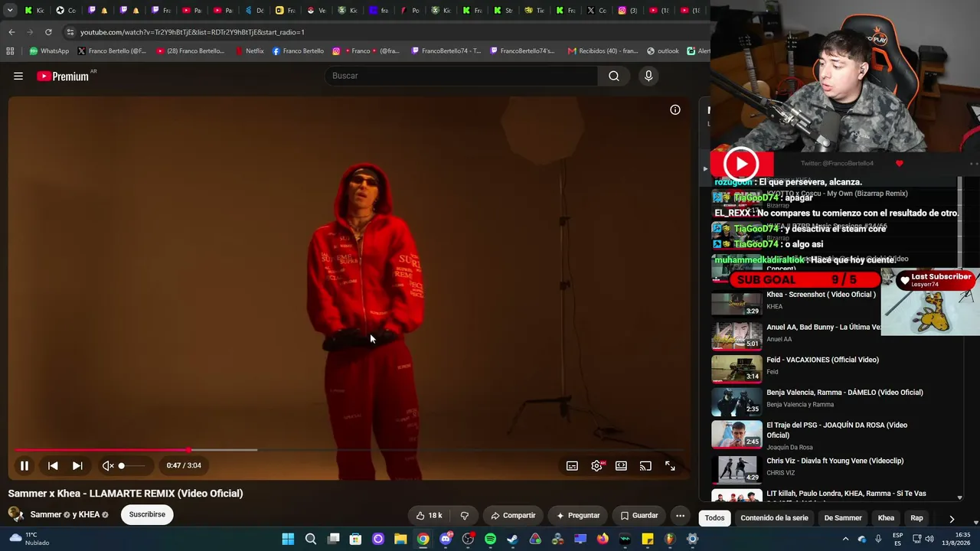The width and height of the screenshot is (980, 551).
Task: Pause the YouTube video
Action: pyautogui.click(x=24, y=465)
